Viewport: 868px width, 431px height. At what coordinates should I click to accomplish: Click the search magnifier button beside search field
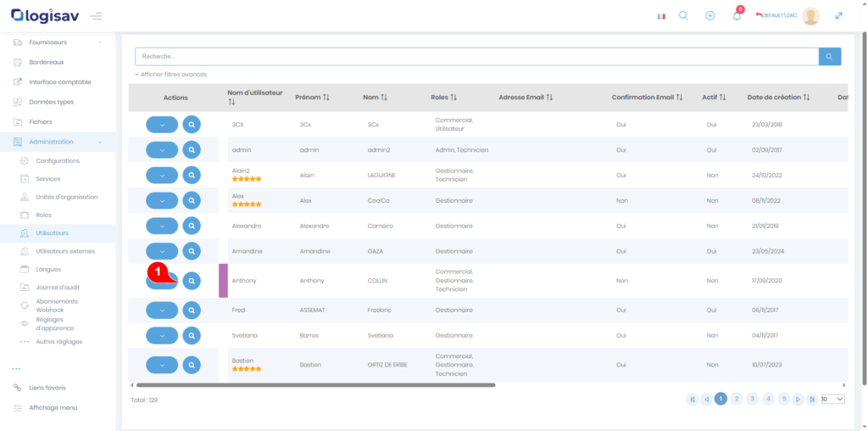pyautogui.click(x=829, y=56)
